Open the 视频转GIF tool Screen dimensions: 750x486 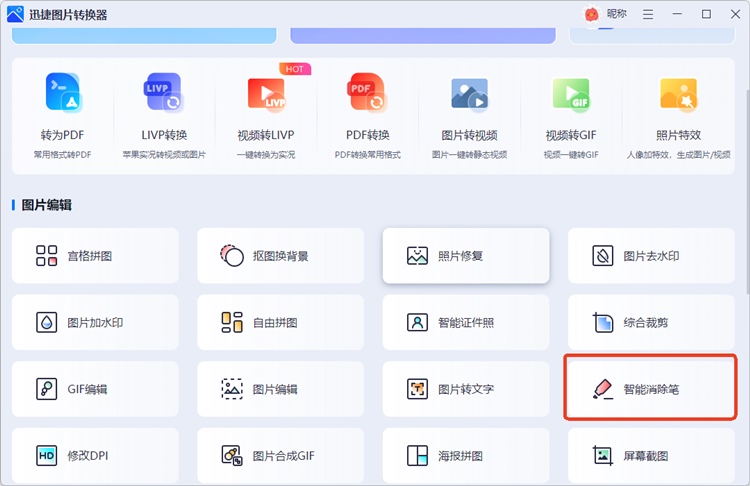(x=571, y=116)
